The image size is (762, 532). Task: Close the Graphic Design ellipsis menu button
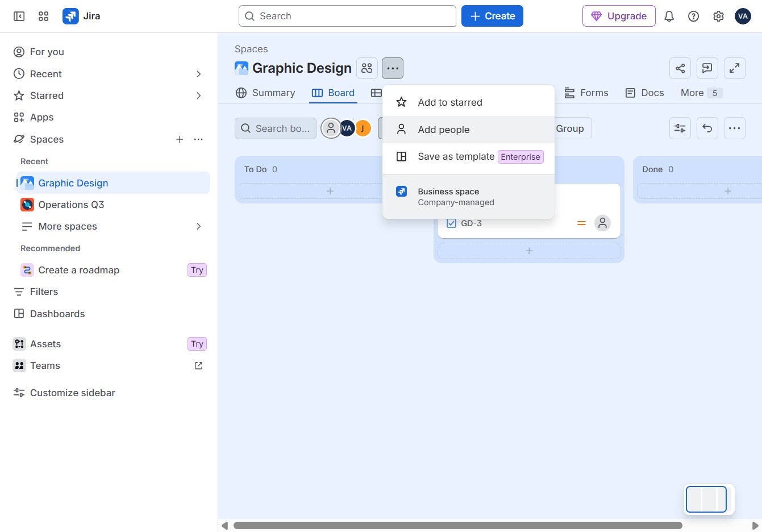pos(393,68)
